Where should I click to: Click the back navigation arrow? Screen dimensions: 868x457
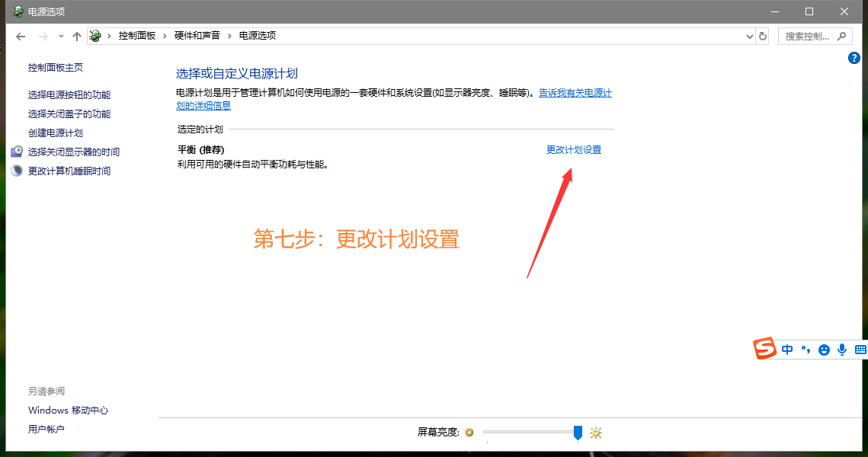click(21, 37)
